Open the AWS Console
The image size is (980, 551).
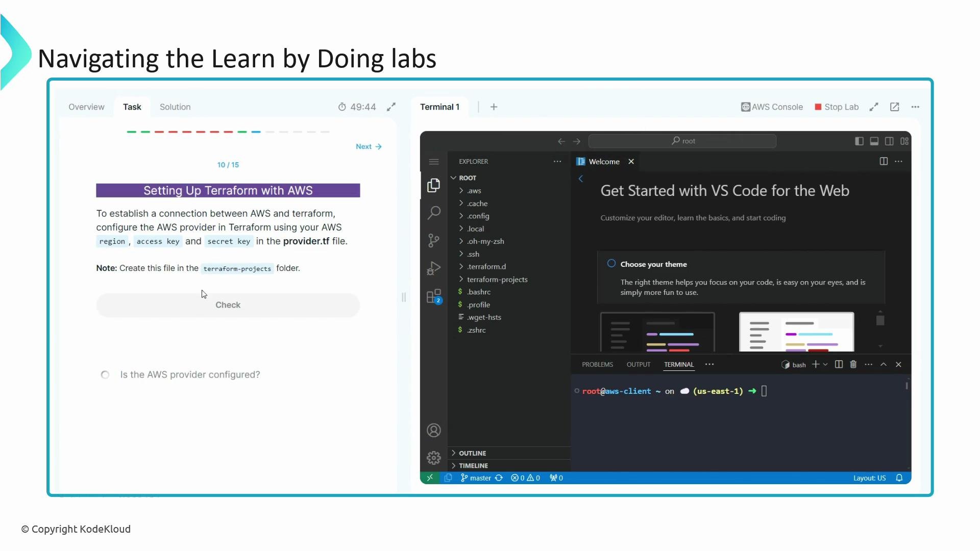[x=772, y=107]
